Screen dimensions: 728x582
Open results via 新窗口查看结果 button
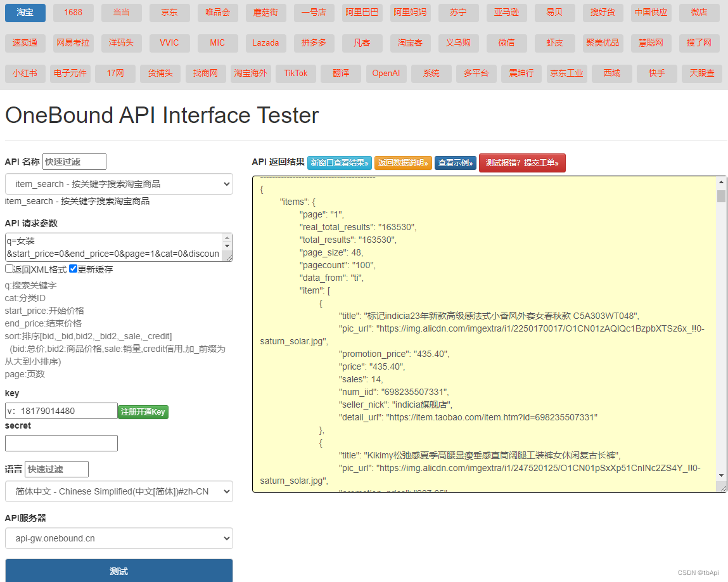coord(340,163)
